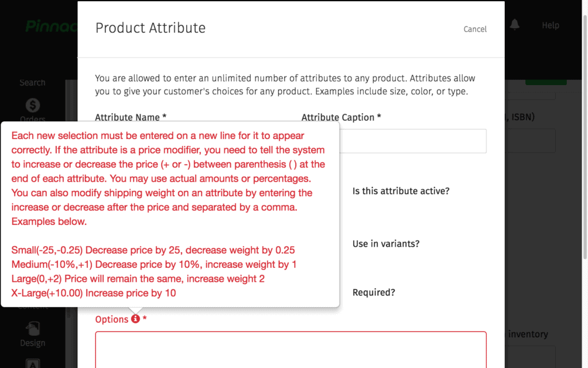
Task: Cancel the Product Attribute dialog
Action: pyautogui.click(x=475, y=29)
